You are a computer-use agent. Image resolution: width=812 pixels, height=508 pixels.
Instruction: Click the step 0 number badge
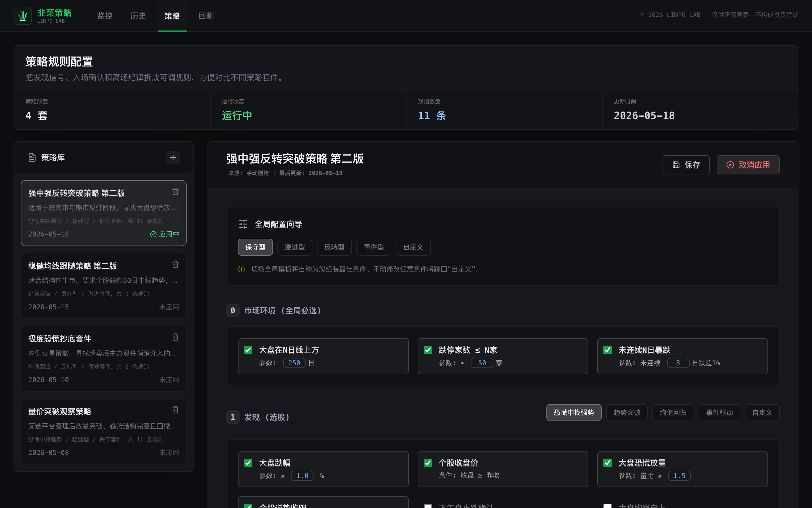pos(233,310)
